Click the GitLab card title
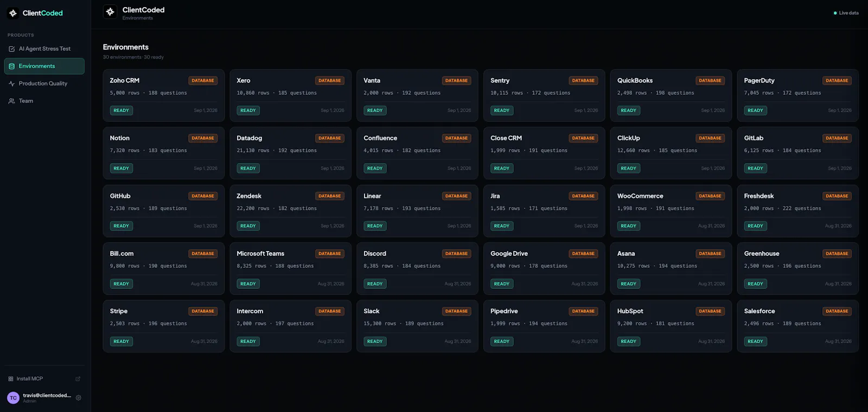The height and width of the screenshot is (412, 868). coord(754,138)
